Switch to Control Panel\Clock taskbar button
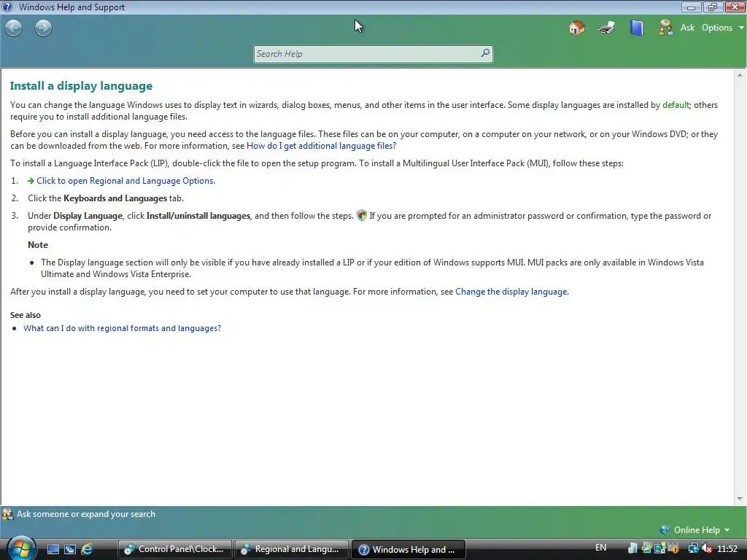747x560 pixels. [x=174, y=549]
